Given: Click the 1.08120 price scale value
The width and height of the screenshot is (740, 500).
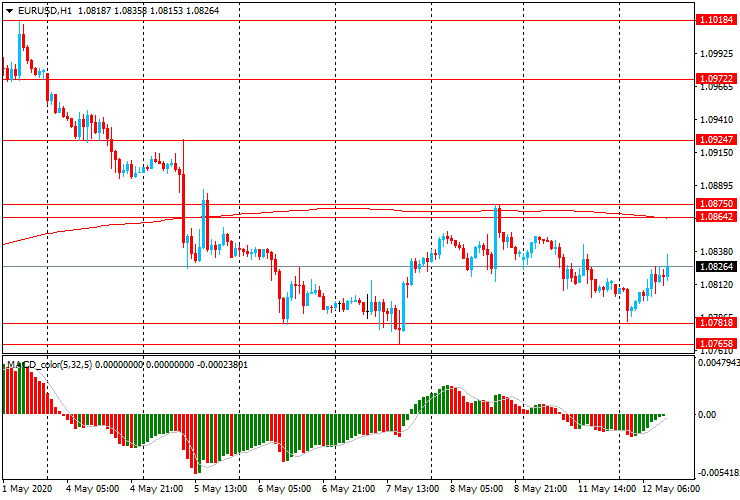Looking at the screenshot, I should [716, 285].
